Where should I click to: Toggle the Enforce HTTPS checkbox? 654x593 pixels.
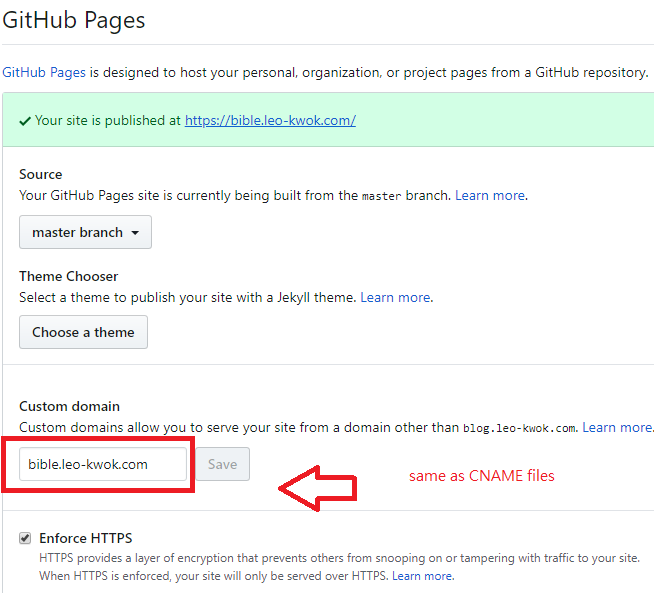(x=25, y=538)
